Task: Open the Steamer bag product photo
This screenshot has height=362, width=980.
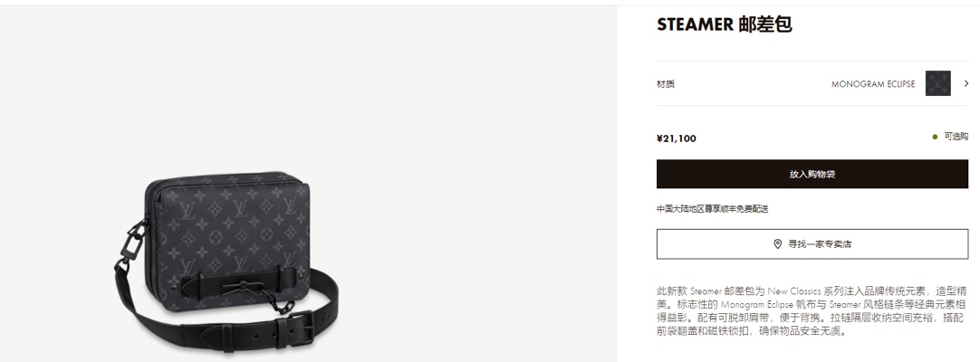Action: click(x=226, y=262)
